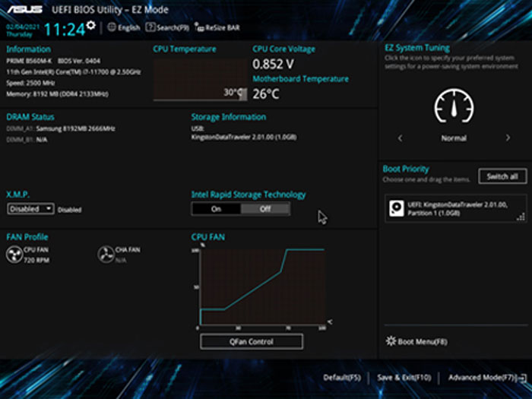532x399 pixels.
Task: Click the Switch all button
Action: [x=502, y=176]
